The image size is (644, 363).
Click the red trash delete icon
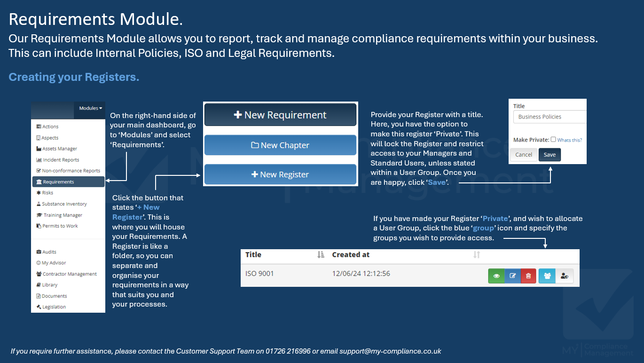[x=528, y=276]
